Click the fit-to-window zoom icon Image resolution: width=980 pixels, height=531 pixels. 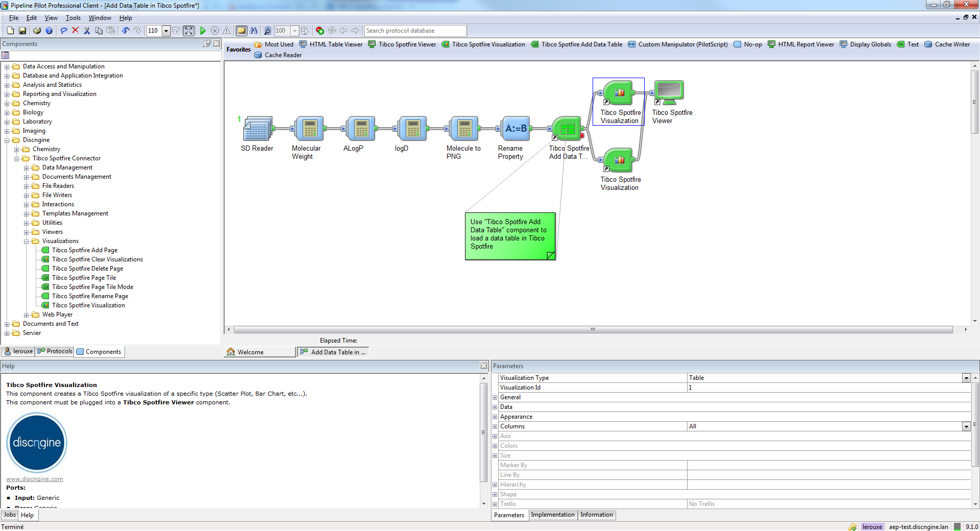coord(189,31)
